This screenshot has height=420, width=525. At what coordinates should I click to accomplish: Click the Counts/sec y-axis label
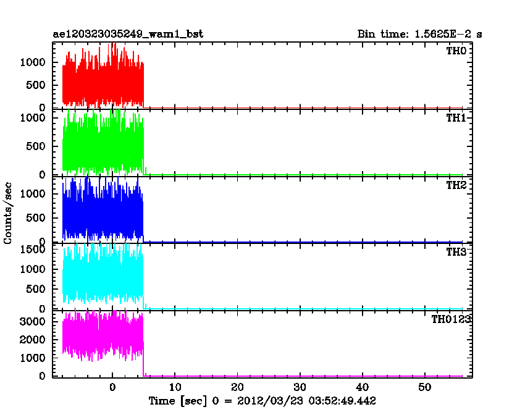tap(7, 213)
